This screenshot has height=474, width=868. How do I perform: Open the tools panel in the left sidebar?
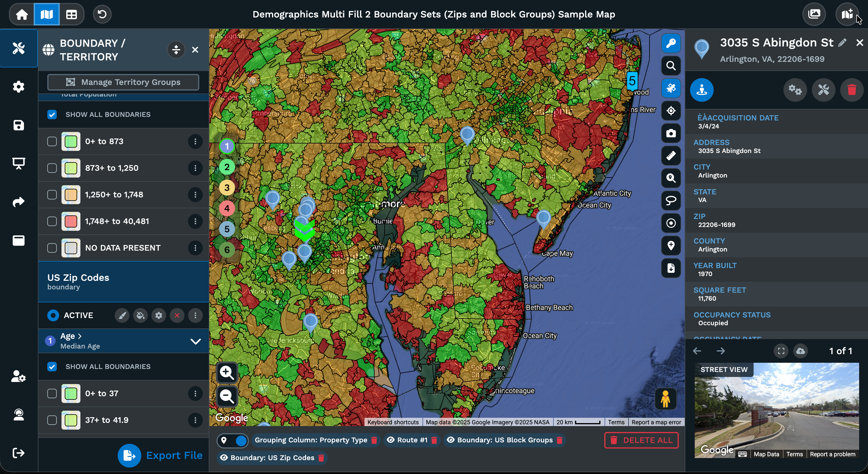click(x=19, y=48)
